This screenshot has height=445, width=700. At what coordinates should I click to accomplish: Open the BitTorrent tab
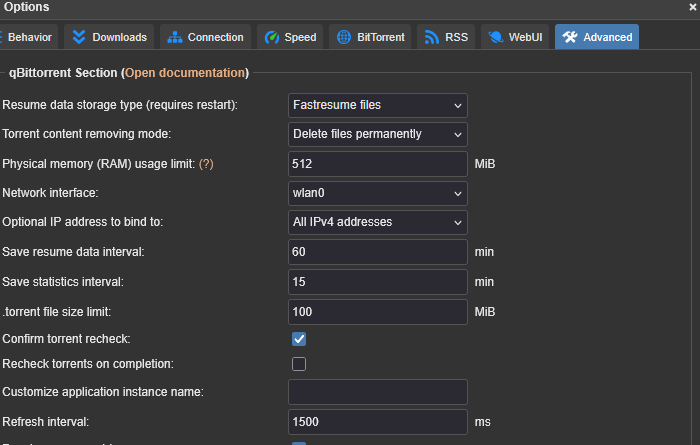pyautogui.click(x=370, y=37)
